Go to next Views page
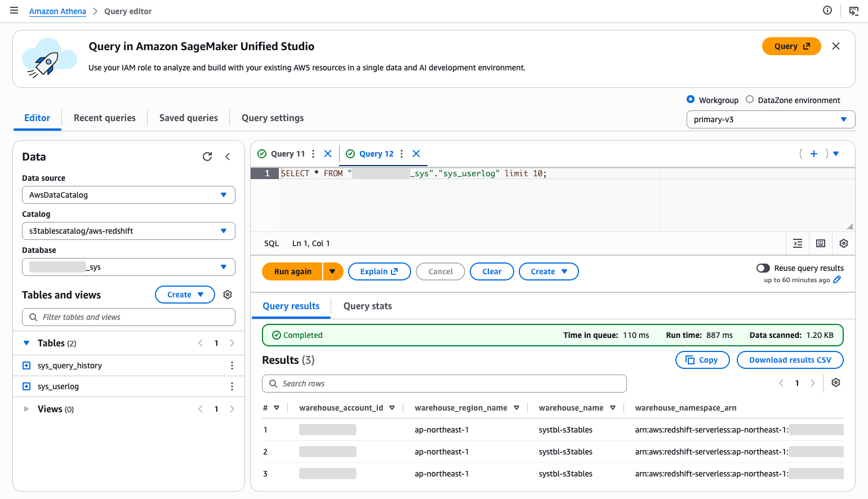The image size is (868, 499). pos(232,409)
